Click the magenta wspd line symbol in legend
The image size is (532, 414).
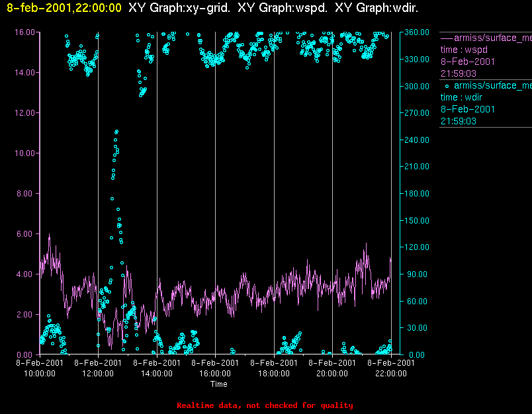tap(447, 38)
